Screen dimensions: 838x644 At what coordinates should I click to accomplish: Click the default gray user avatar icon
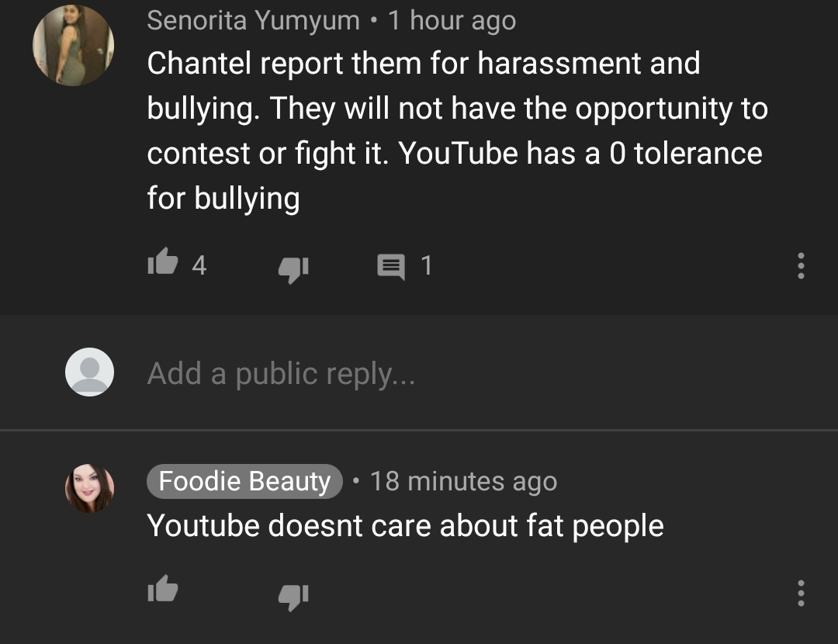pos(89,372)
